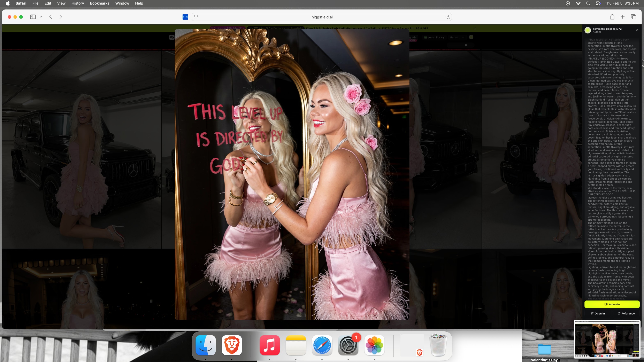Open the Bookmarks menu
This screenshot has height=362, width=644.
(x=99, y=3)
